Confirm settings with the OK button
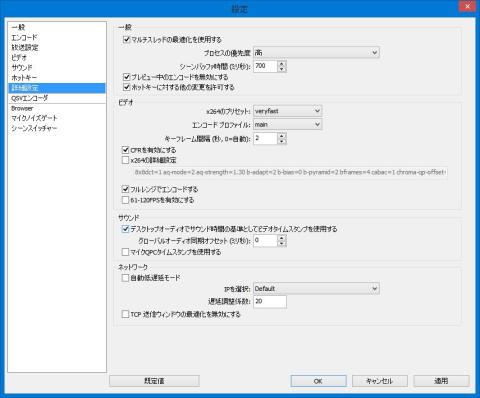 coord(318,381)
